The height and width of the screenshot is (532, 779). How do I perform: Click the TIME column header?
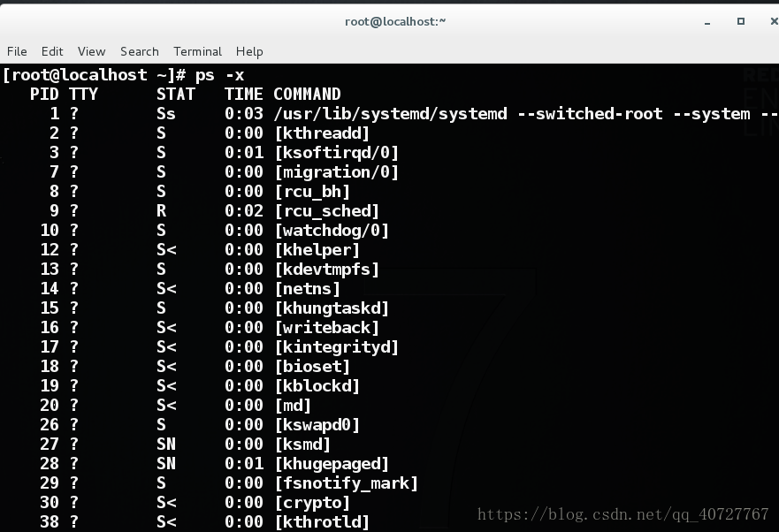(243, 94)
